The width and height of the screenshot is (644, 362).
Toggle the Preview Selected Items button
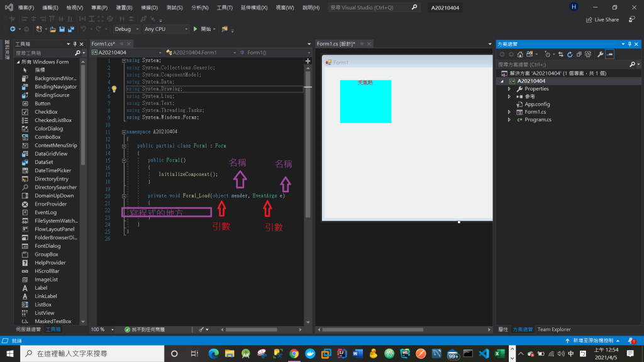[609, 54]
